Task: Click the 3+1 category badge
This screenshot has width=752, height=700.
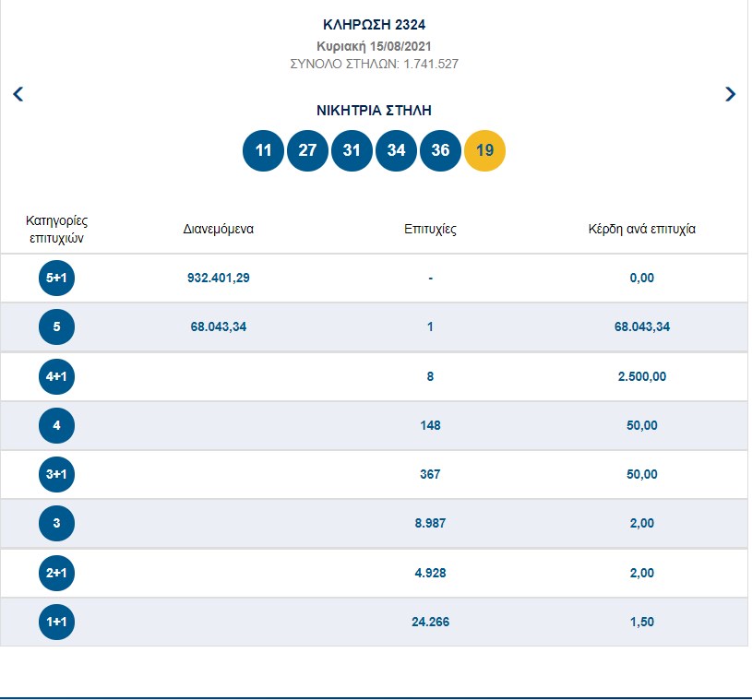Action: [x=56, y=474]
